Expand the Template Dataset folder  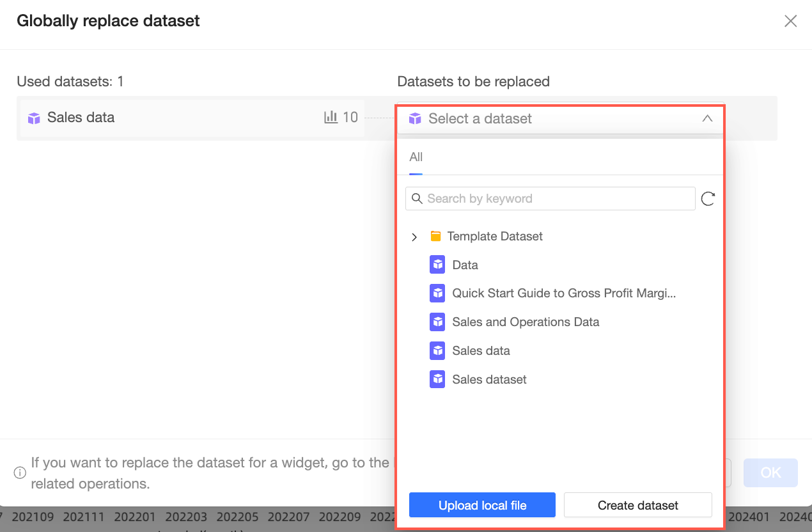[x=414, y=237]
